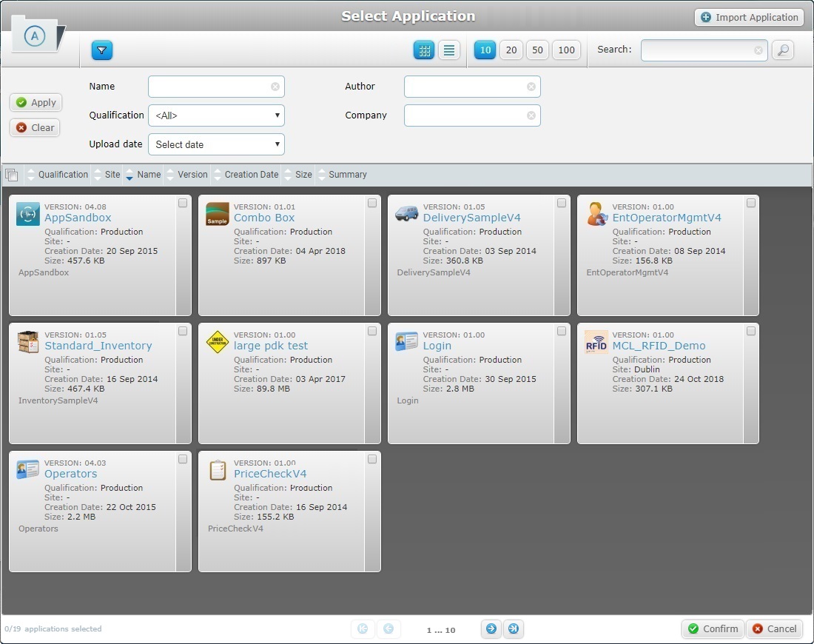The image size is (814, 644).
Task: Click the search magnifier icon
Action: (783, 50)
